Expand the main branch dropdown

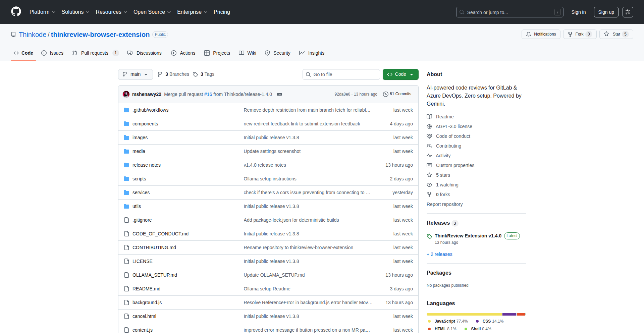pos(135,74)
